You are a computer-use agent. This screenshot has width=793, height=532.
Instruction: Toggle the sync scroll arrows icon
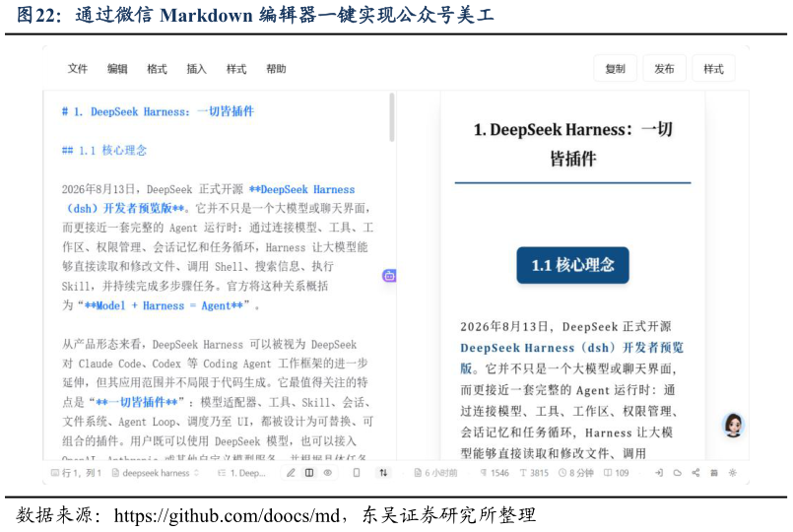point(383,473)
